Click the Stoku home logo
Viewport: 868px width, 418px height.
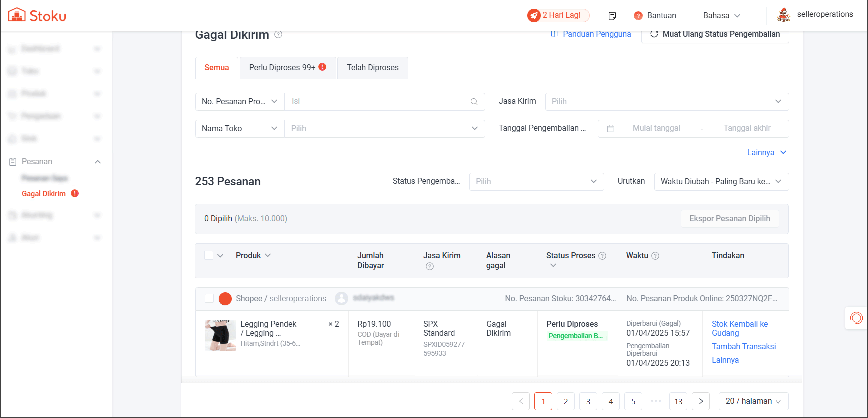[x=37, y=15]
